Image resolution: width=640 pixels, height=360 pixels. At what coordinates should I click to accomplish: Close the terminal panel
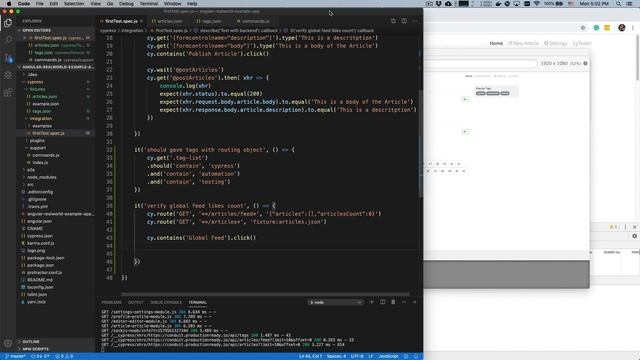click(414, 302)
